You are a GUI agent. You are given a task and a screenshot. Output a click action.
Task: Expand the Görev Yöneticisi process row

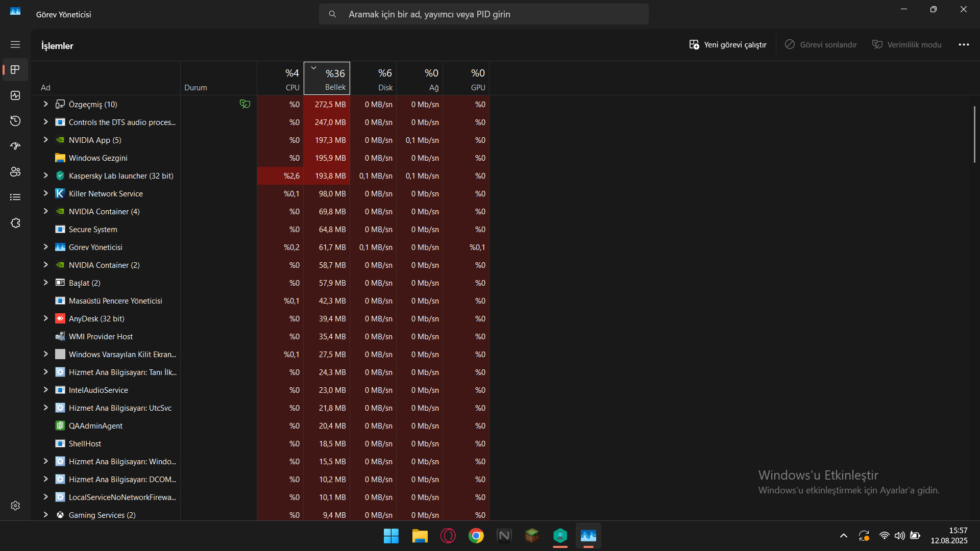point(45,247)
